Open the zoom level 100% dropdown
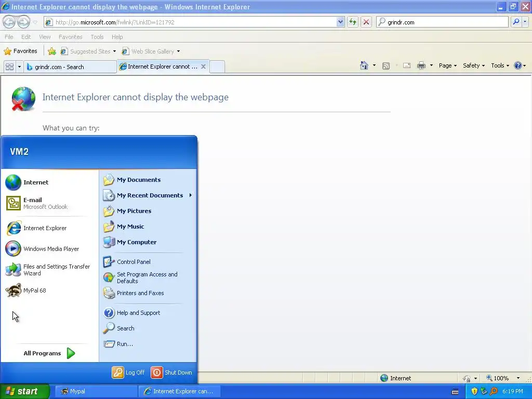 point(518,378)
